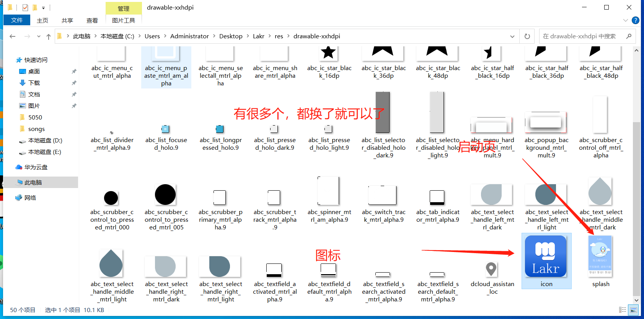Screen dimensions: 644x319
Task: Open the 图片工具 ribbon tab
Action: [124, 20]
